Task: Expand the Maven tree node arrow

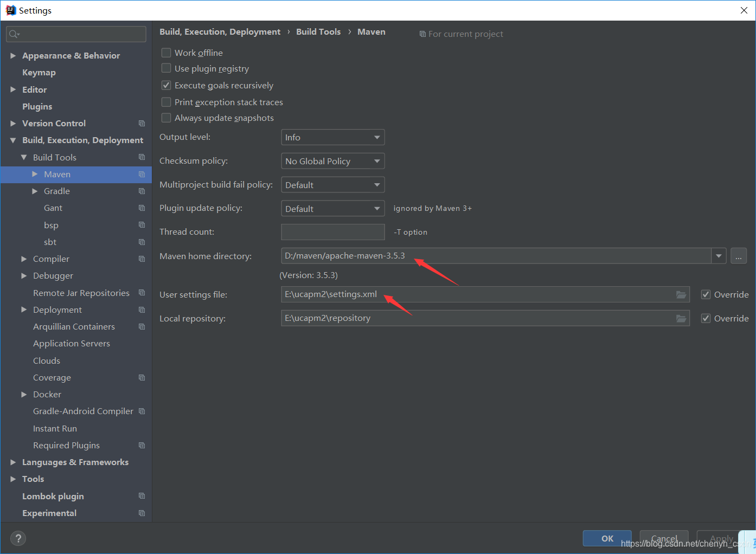Action: [x=35, y=174]
